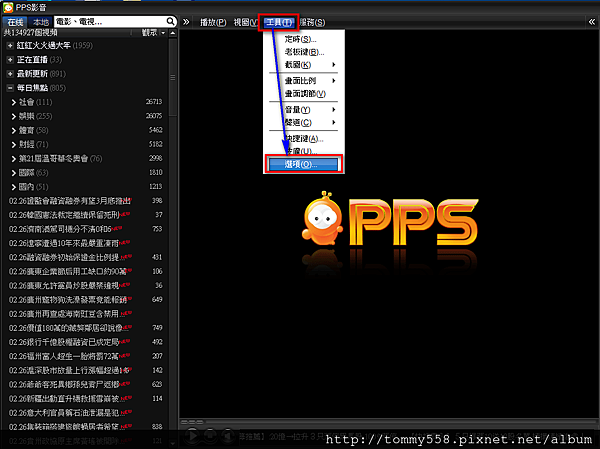Screen dimensions: 600x449
Task: Open the 服務(S) menu
Action: 312,23
